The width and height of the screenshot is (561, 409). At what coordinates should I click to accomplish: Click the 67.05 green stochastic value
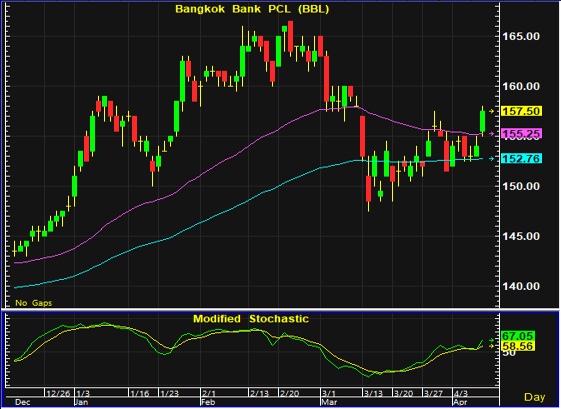tap(518, 336)
